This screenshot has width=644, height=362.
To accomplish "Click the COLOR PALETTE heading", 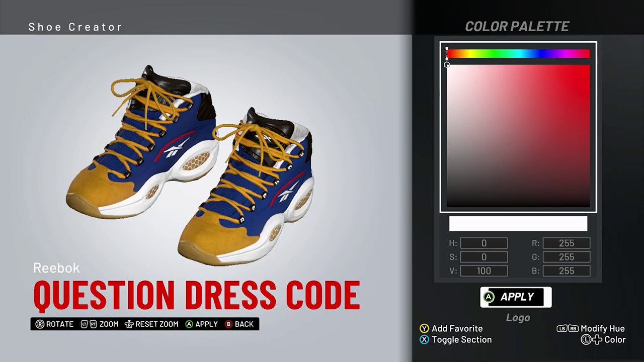I will click(517, 27).
